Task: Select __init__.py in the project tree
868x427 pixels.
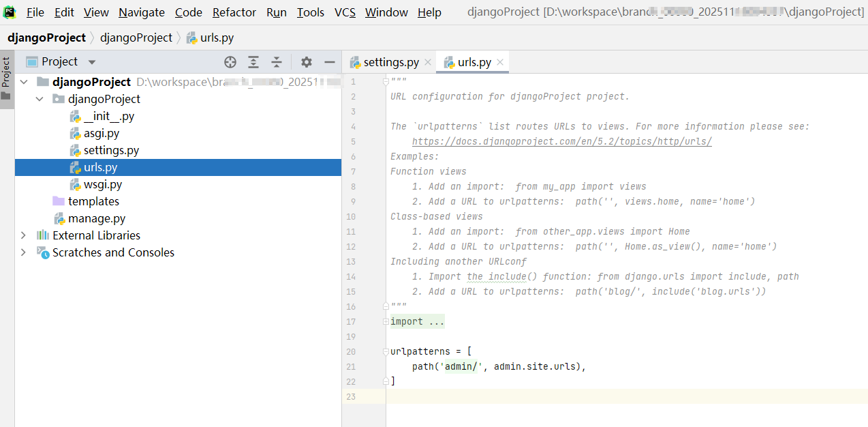Action: coord(109,116)
